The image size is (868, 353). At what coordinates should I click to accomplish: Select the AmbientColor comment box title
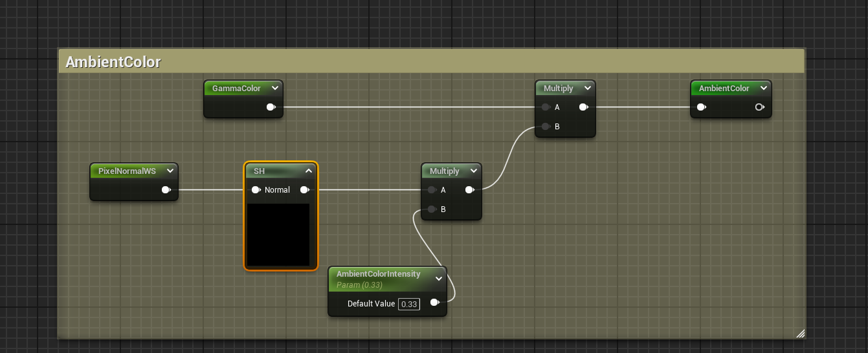[x=113, y=62]
